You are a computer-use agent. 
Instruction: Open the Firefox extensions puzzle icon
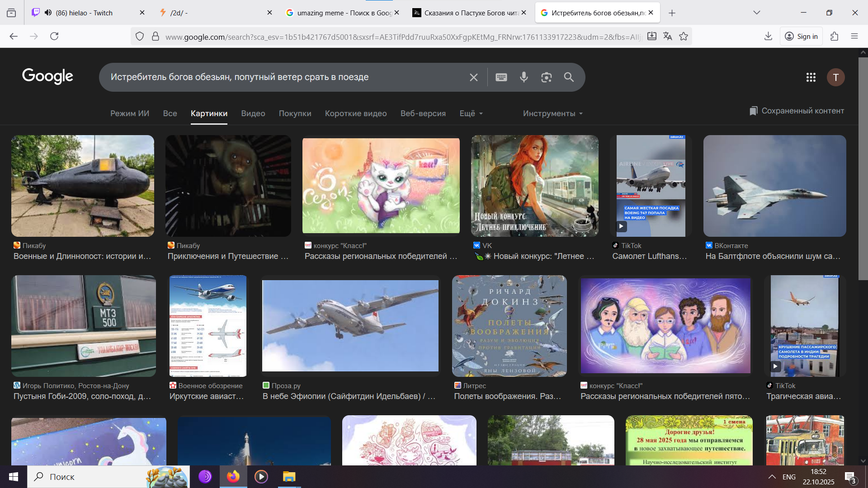pyautogui.click(x=834, y=37)
